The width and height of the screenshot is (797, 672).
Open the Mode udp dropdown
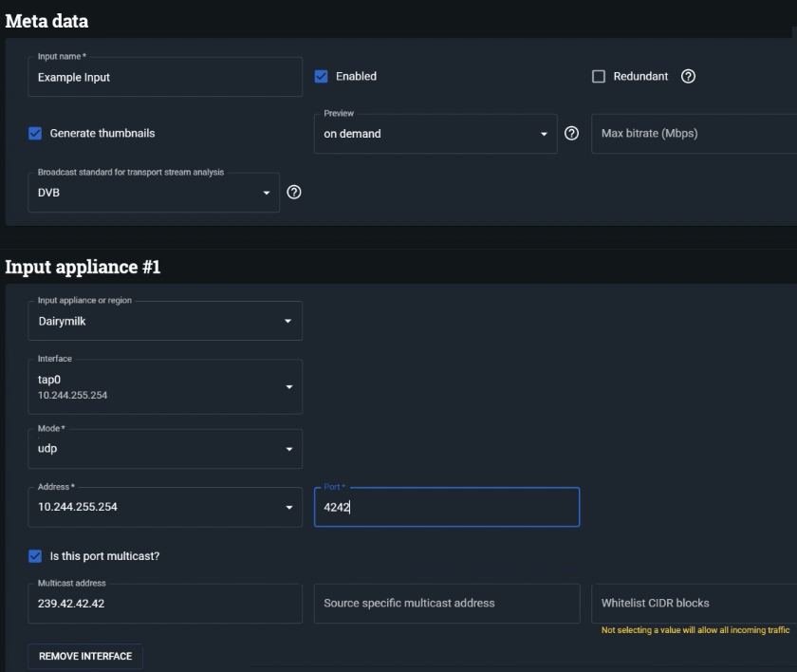[165, 449]
